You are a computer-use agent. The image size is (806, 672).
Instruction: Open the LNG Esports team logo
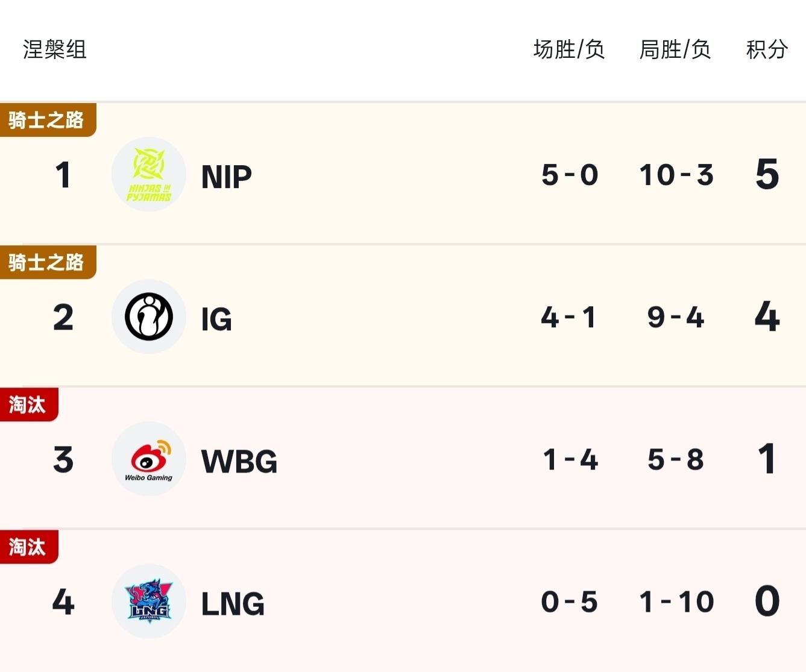coord(149,601)
